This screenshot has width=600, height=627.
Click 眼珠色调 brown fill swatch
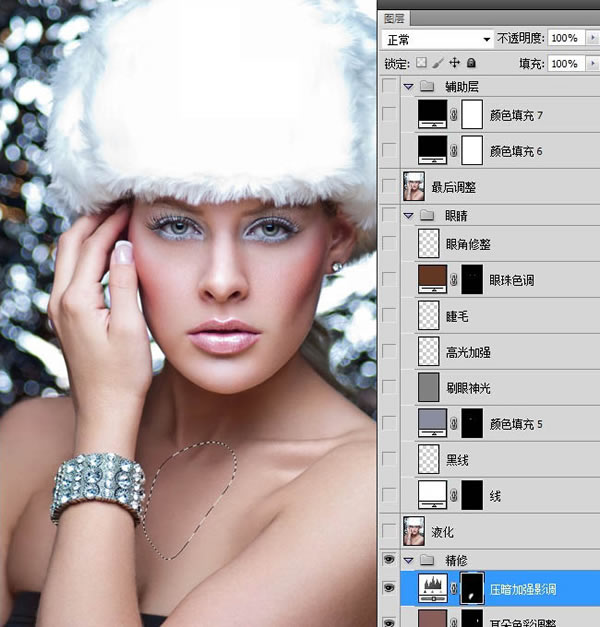coord(432,279)
